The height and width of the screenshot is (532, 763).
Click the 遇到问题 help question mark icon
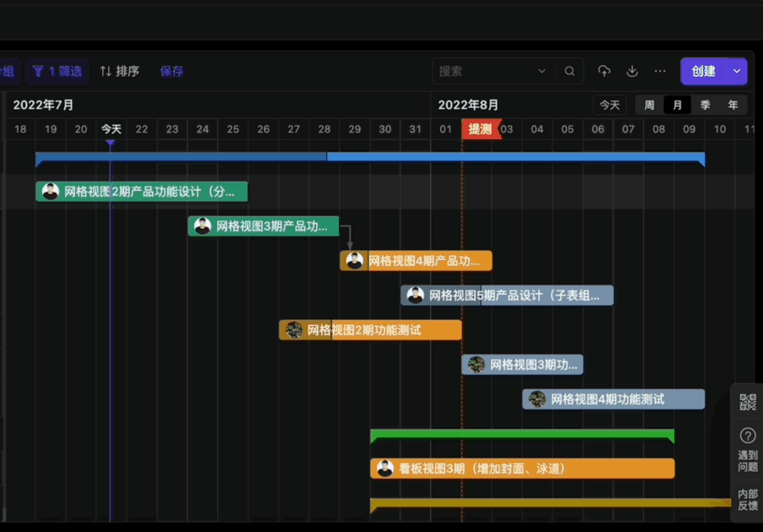[748, 436]
